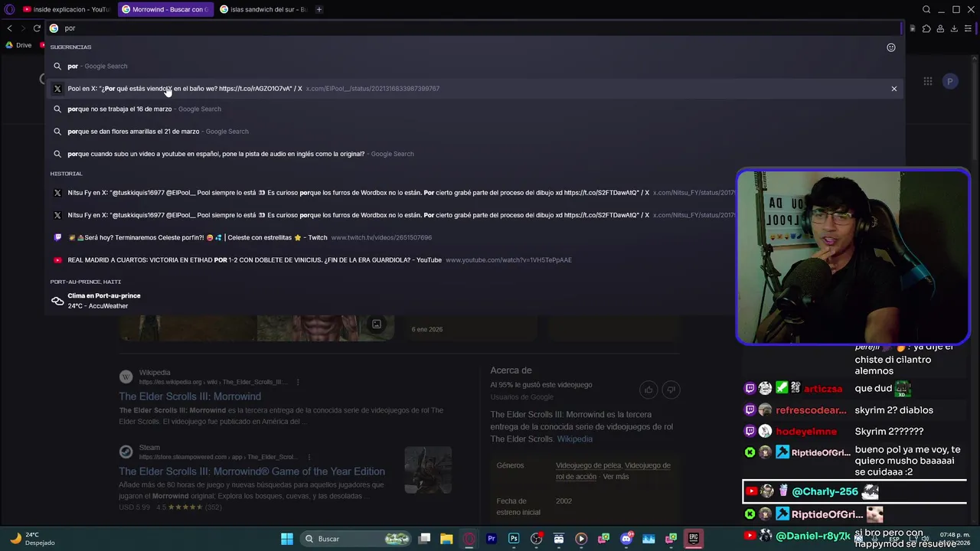Open the Steam Morrowind Game of the Year result

(x=252, y=471)
